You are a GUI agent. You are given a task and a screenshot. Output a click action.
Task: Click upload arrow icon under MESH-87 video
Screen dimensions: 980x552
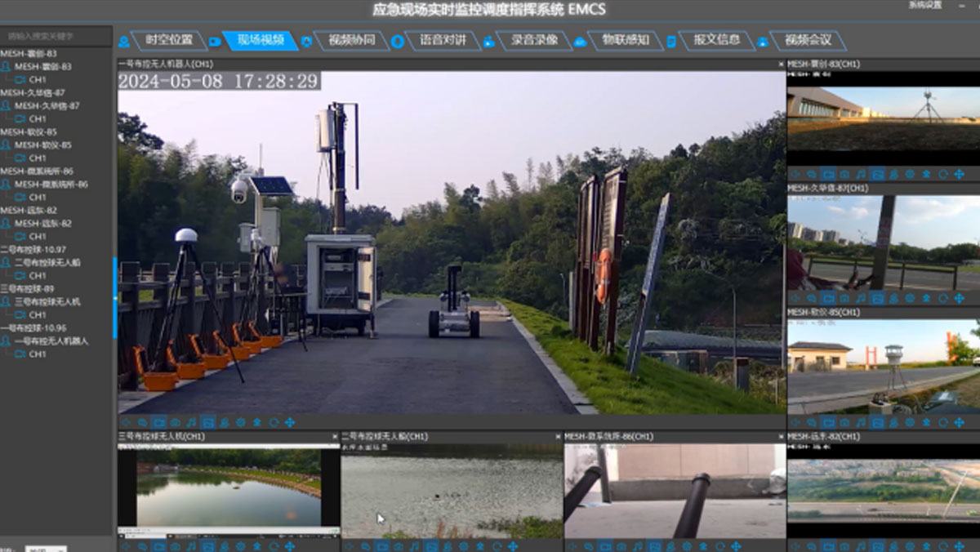pos(926,298)
